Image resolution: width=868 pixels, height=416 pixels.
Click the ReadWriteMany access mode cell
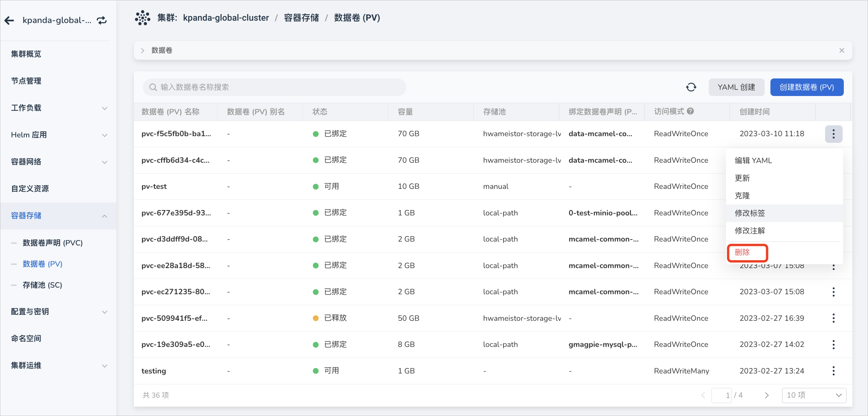(x=682, y=371)
